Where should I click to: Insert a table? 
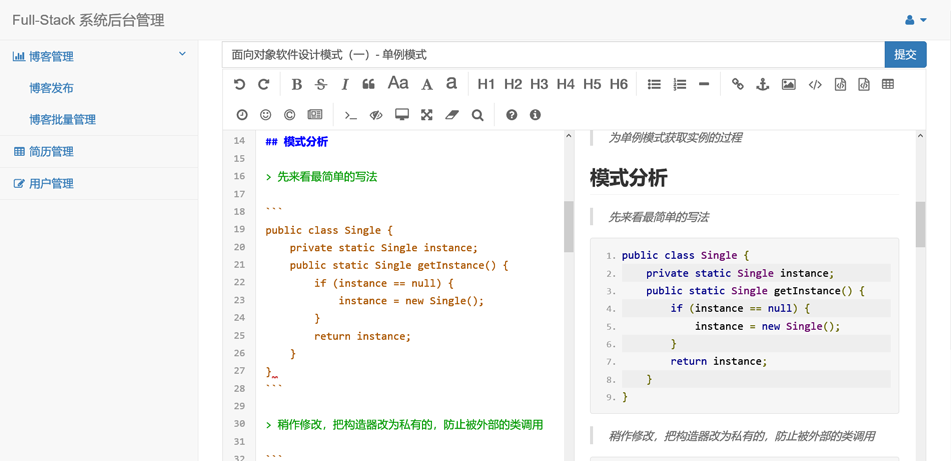pos(888,84)
